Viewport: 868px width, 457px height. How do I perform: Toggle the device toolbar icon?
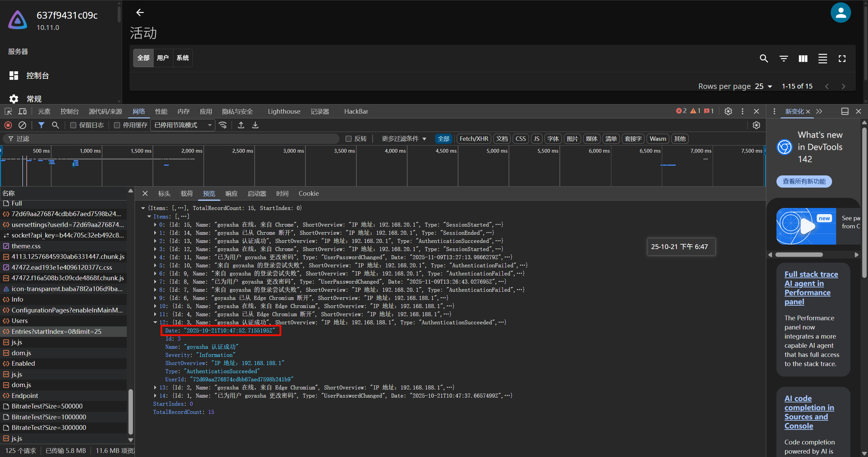[x=22, y=111]
